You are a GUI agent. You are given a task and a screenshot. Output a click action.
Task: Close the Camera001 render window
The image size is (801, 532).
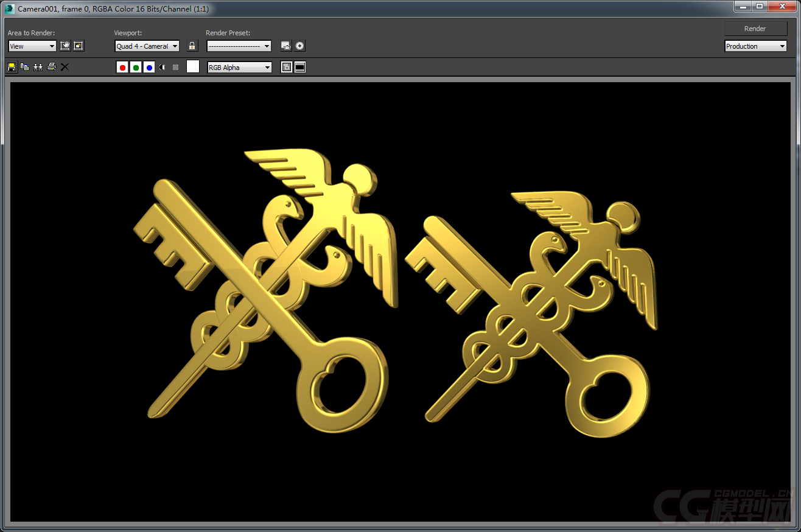point(782,7)
